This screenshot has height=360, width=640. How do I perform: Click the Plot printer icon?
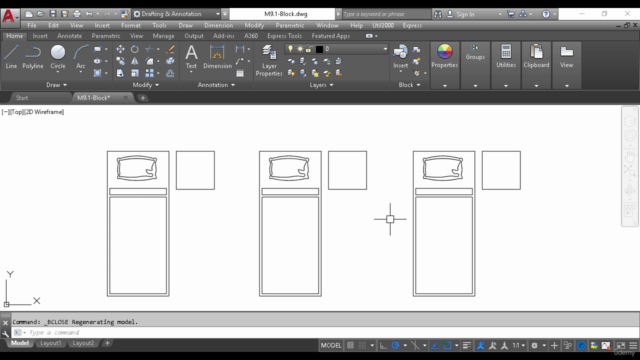[x=77, y=14]
